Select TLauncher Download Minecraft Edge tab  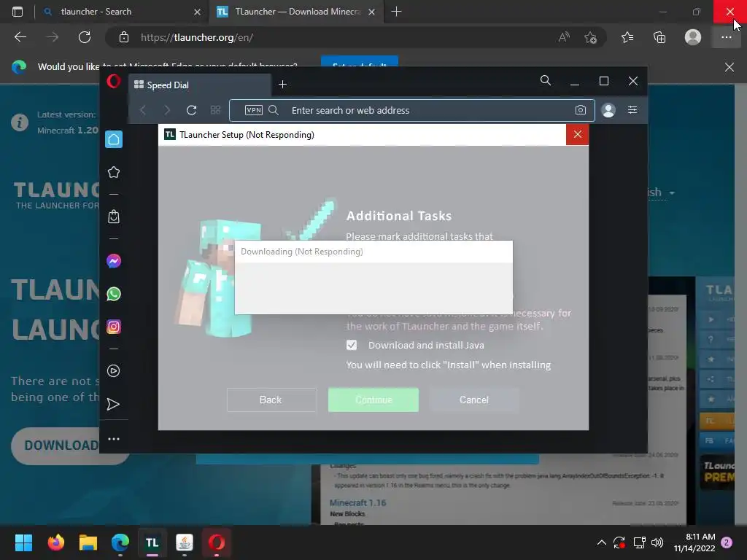point(295,12)
